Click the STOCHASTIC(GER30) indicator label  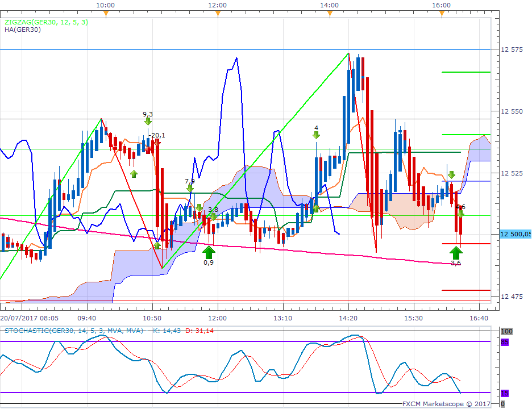[74, 330]
